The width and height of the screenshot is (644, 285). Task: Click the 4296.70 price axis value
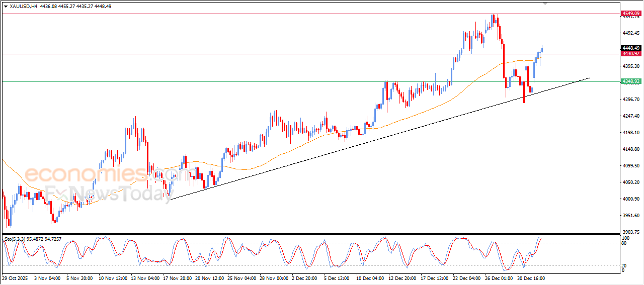(x=630, y=100)
